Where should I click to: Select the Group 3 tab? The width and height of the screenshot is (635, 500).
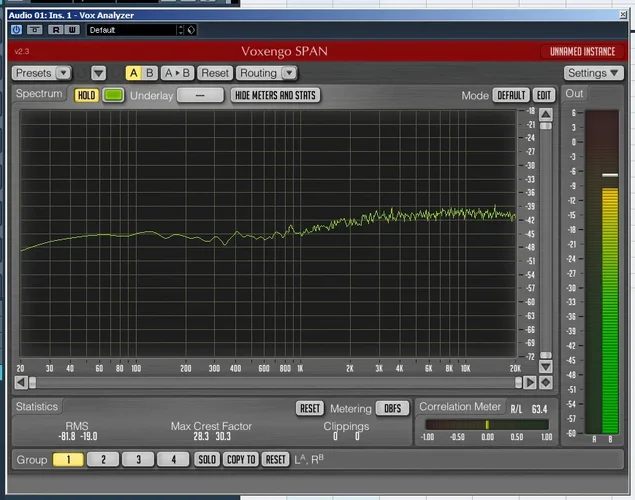(x=138, y=459)
